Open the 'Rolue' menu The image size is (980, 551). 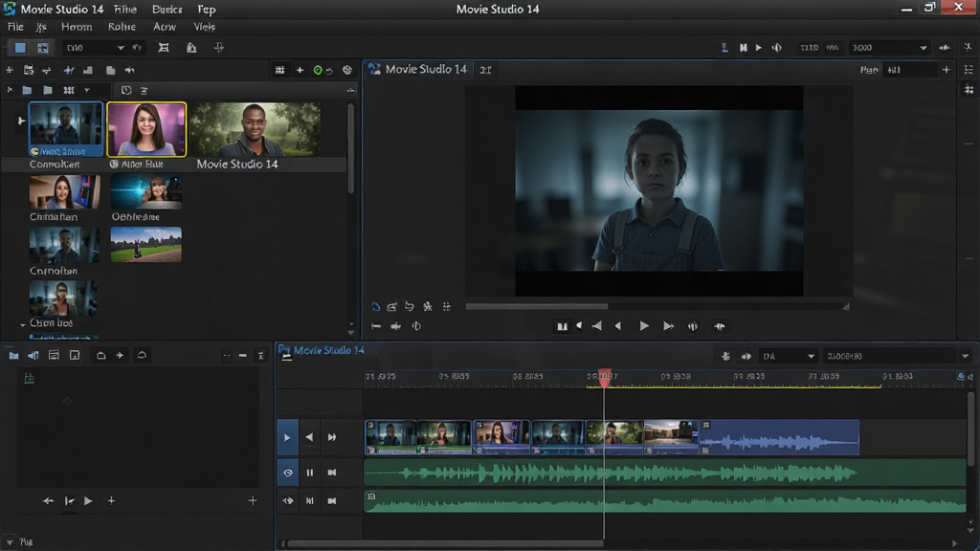coord(122,27)
